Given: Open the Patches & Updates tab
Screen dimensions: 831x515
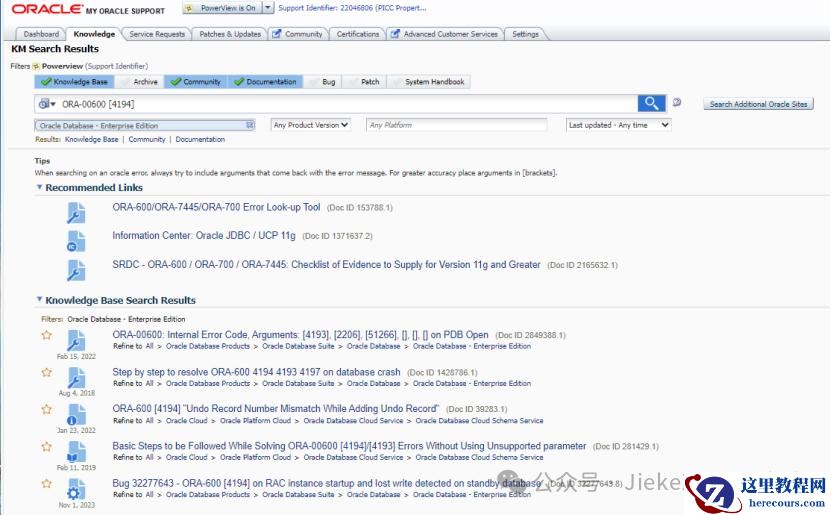Looking at the screenshot, I should pos(230,34).
